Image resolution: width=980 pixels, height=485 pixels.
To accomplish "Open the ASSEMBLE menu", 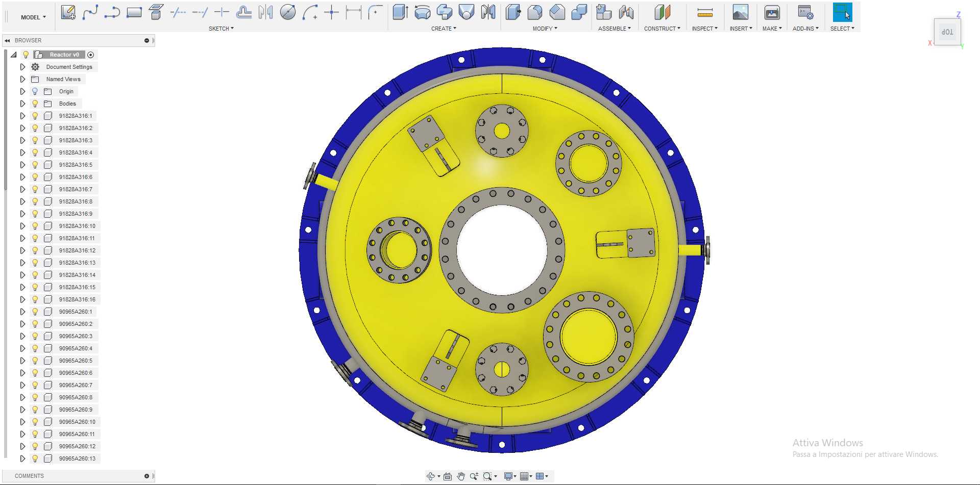I will 615,29.
